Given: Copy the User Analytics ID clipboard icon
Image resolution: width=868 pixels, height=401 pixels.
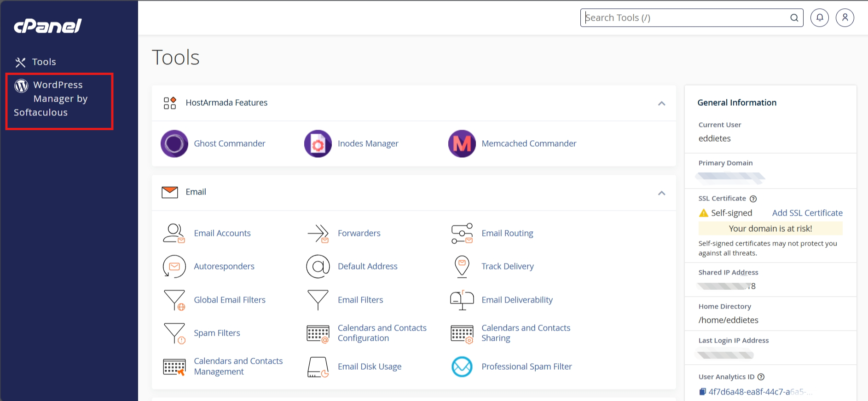Looking at the screenshot, I should click(702, 392).
